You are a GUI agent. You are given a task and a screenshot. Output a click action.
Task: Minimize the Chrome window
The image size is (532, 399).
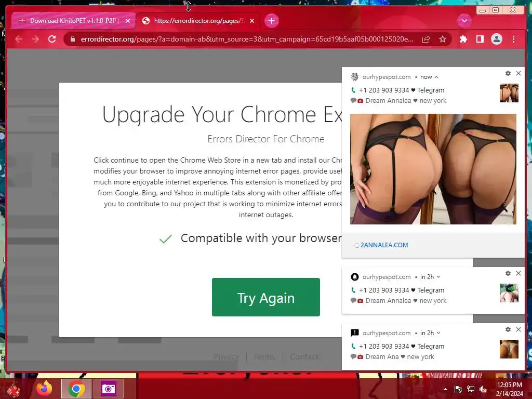pos(483,10)
